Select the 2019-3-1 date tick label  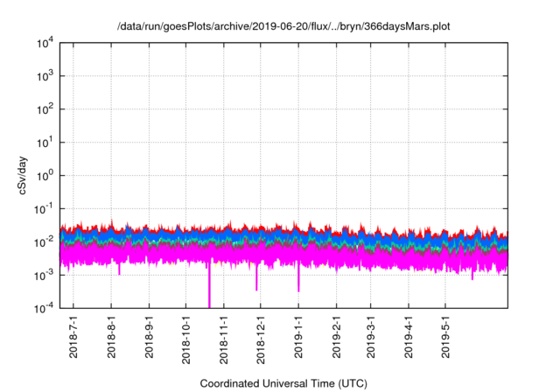[x=371, y=338]
